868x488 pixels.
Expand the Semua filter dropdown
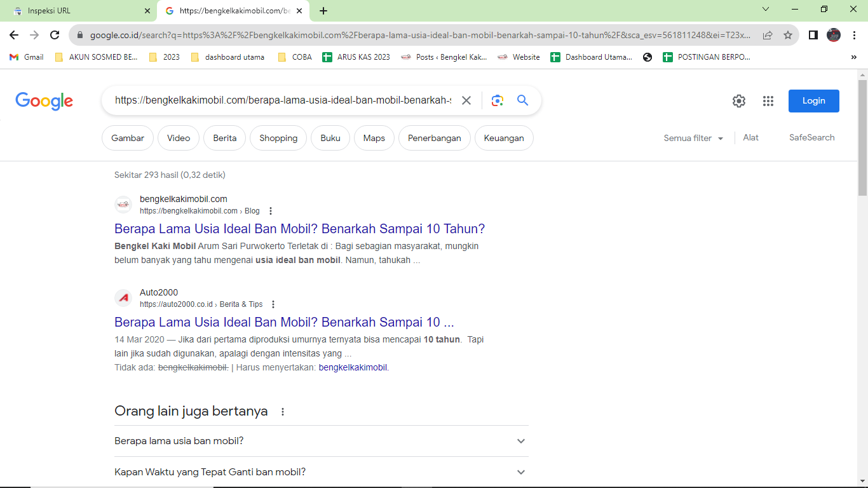pos(694,138)
